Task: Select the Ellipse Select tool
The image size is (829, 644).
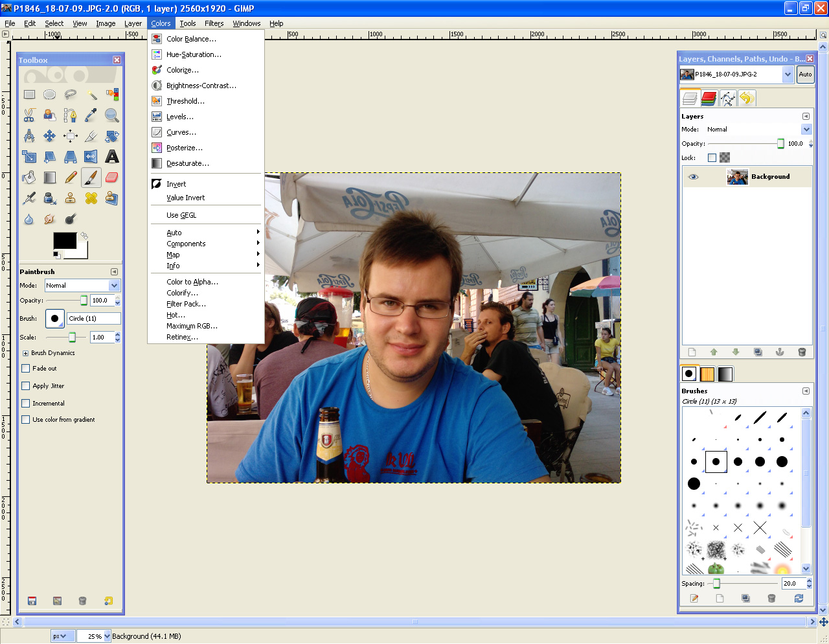Action: tap(50, 95)
